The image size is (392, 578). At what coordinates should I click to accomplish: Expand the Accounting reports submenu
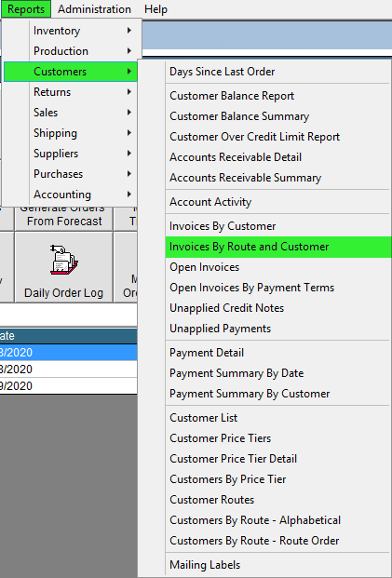(x=71, y=195)
